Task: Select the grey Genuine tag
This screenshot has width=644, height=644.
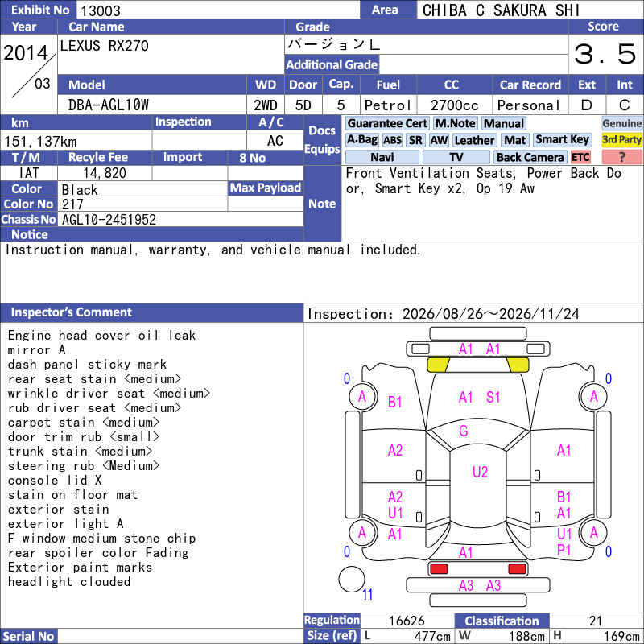Action: [621, 123]
